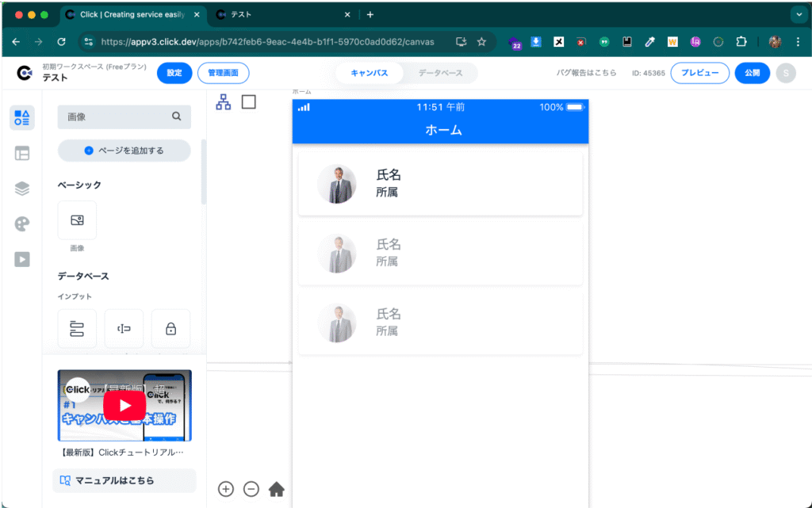Click the square frame icon in canvas
Screen dimensions: 812x508
[248, 102]
